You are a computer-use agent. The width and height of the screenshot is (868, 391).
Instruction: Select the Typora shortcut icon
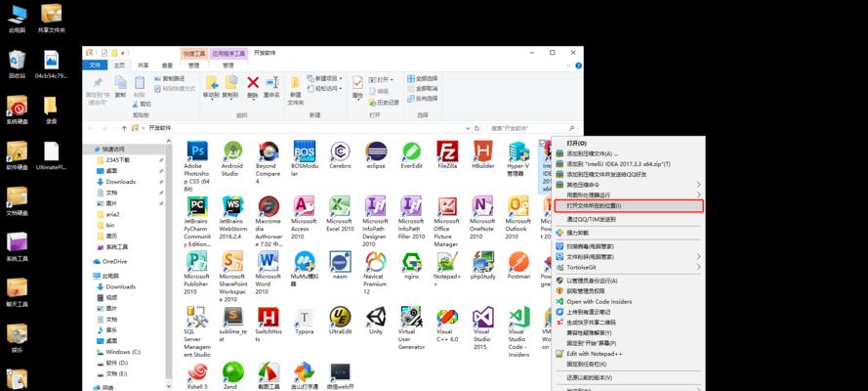[x=305, y=317]
